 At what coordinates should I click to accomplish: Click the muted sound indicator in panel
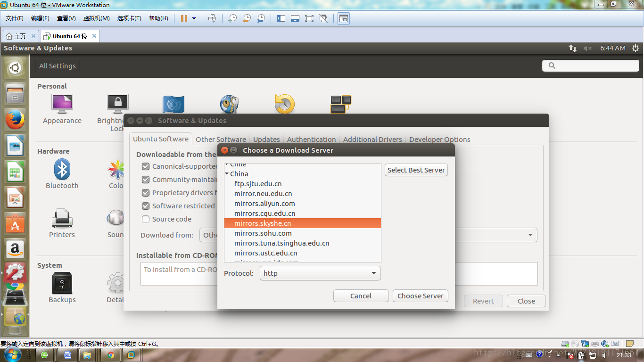pos(587,48)
